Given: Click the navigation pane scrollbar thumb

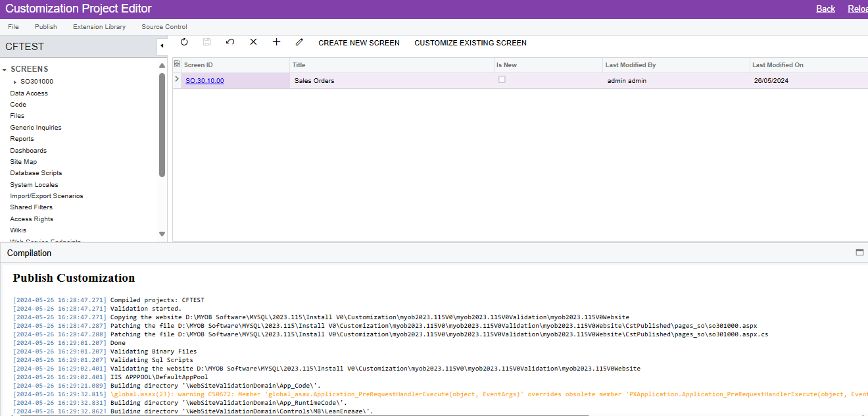Looking at the screenshot, I should (x=162, y=125).
